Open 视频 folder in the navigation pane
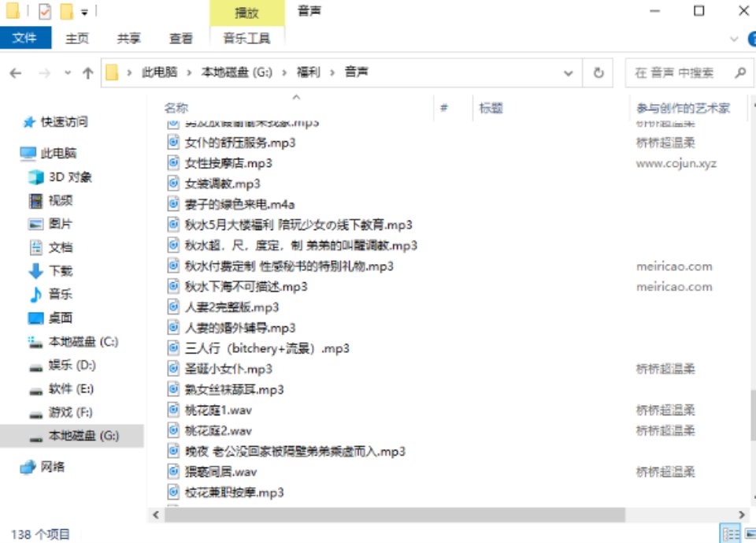Viewport: 756px width, 543px height. (61, 201)
